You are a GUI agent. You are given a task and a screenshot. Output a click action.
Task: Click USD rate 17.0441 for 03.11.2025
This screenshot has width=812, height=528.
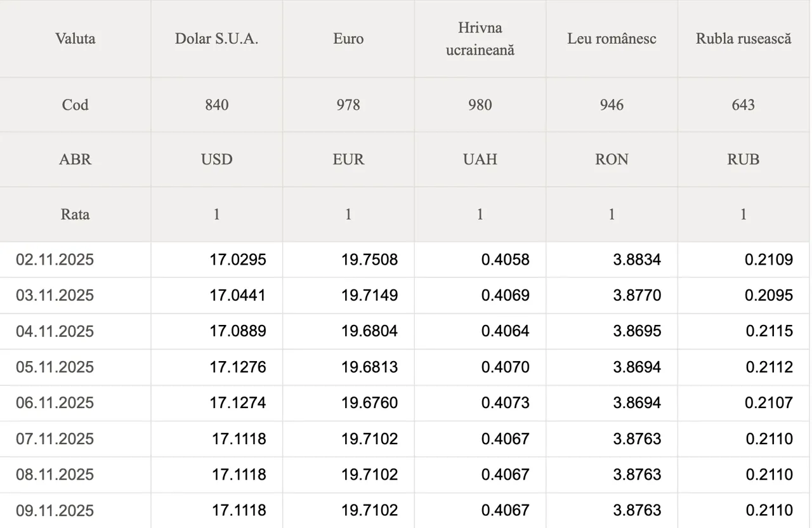[238, 295]
